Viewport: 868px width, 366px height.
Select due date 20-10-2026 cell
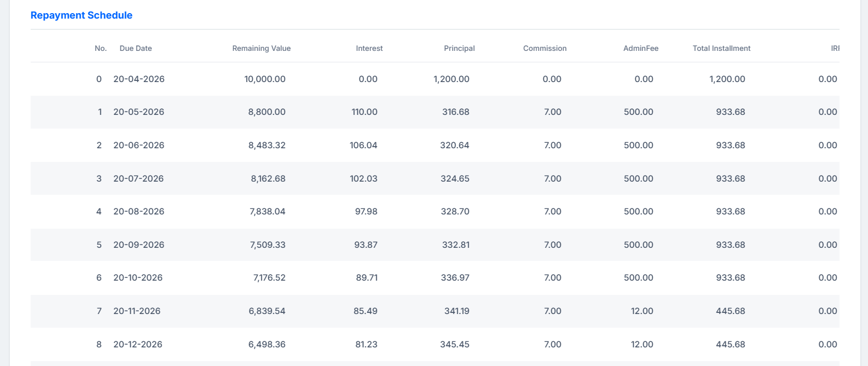click(x=138, y=277)
